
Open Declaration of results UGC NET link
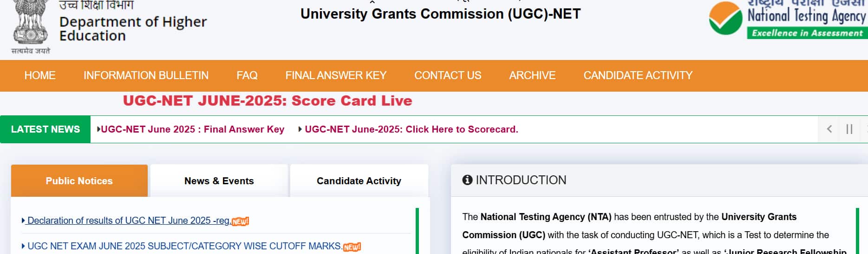tap(129, 221)
